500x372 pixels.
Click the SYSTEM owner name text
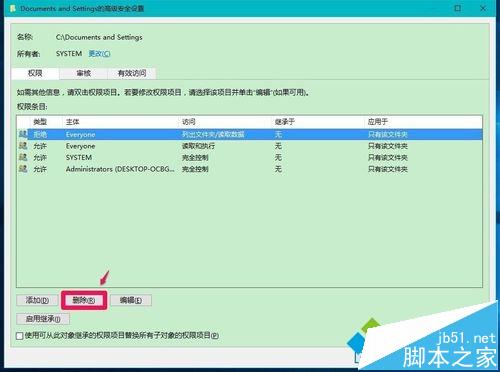69,54
